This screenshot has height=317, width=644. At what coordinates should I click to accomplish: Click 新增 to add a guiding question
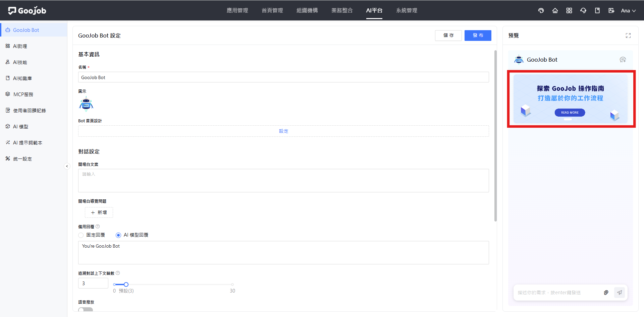coord(99,212)
